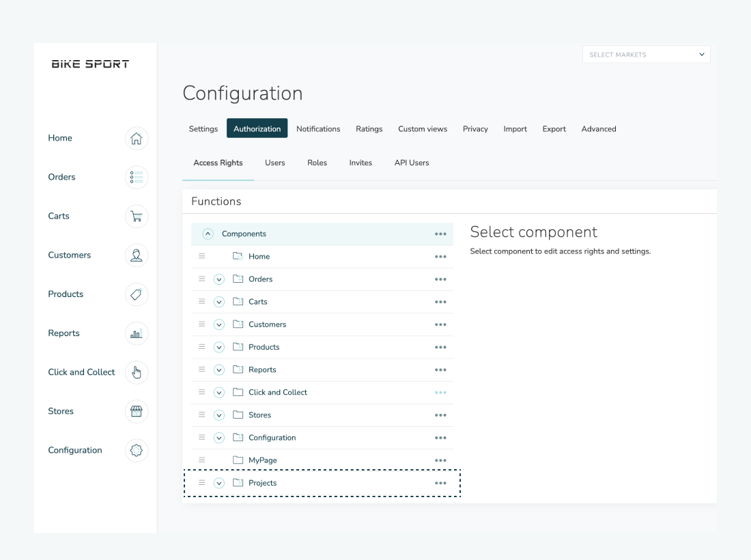
Task: Open Customers via the person icon
Action: tap(137, 255)
